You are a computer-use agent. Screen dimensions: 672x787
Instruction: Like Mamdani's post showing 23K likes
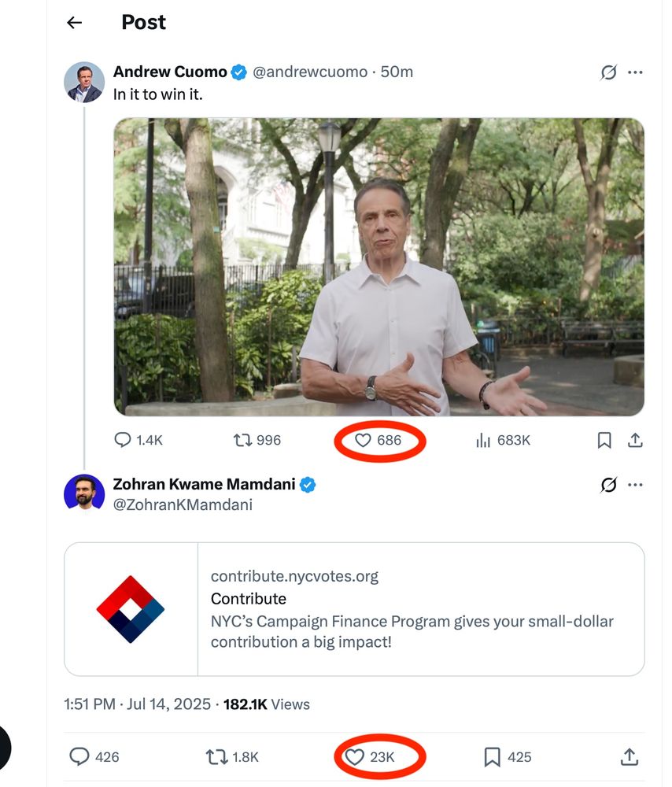pos(369,757)
